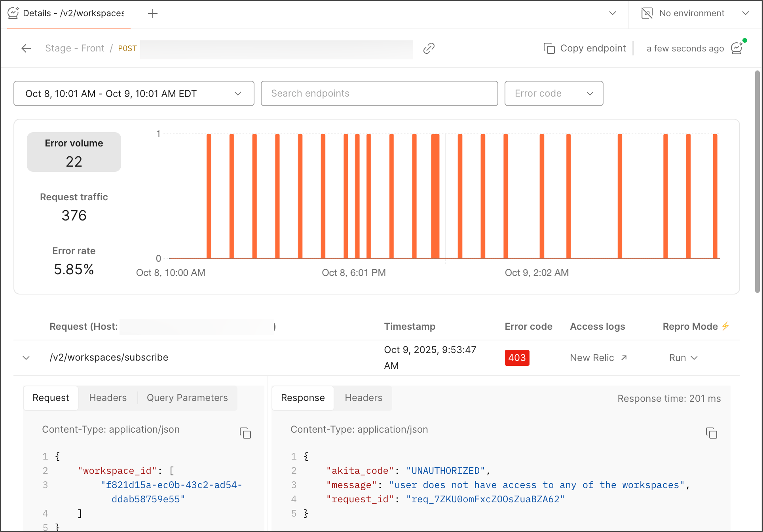Click the No environment icon

647,13
